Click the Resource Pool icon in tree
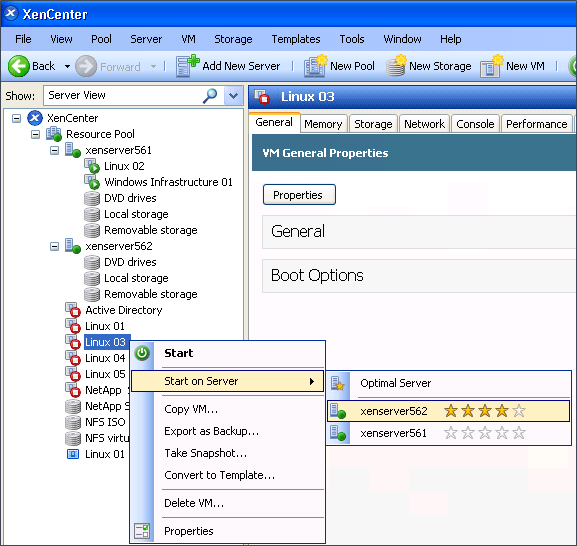This screenshot has height=546, width=577. [54, 134]
